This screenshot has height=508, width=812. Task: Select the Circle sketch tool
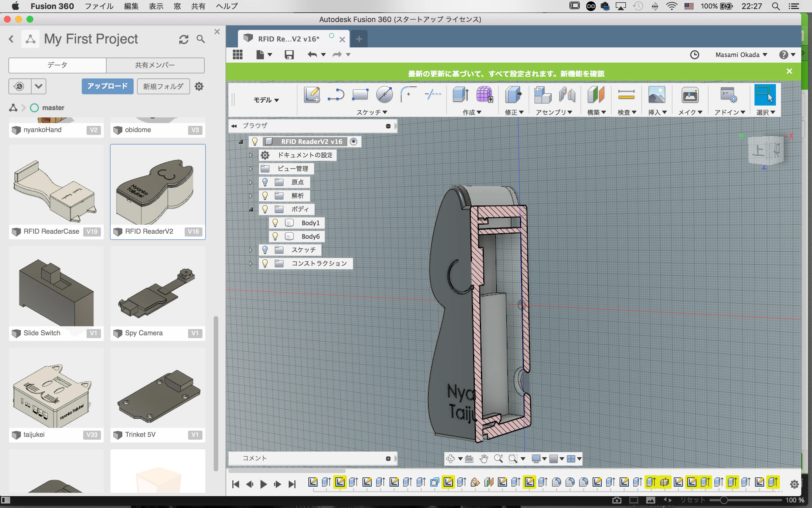pos(384,95)
